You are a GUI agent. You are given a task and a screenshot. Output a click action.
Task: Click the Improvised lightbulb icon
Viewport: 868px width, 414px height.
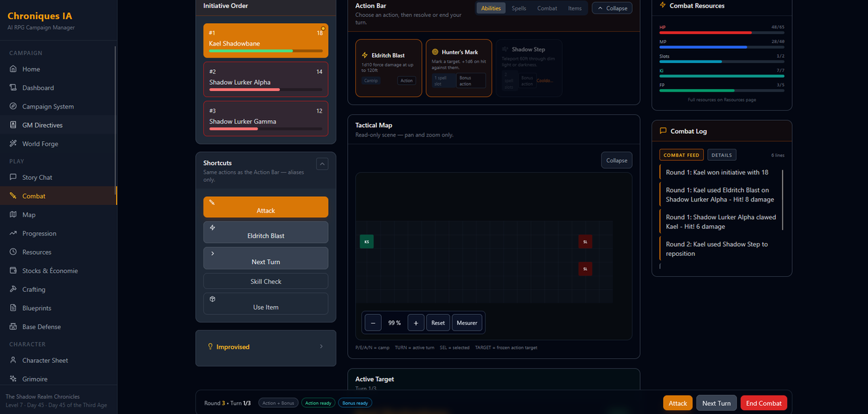[x=210, y=347]
